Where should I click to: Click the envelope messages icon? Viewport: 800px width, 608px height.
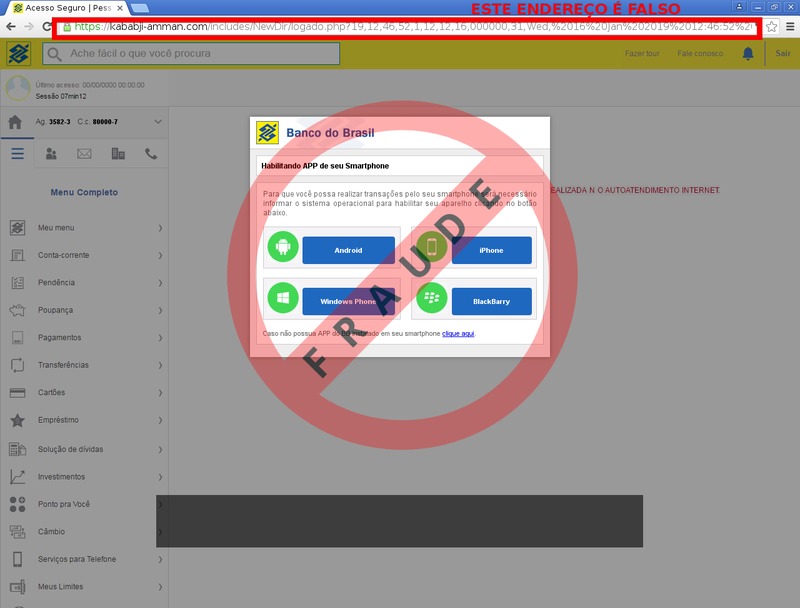point(84,154)
